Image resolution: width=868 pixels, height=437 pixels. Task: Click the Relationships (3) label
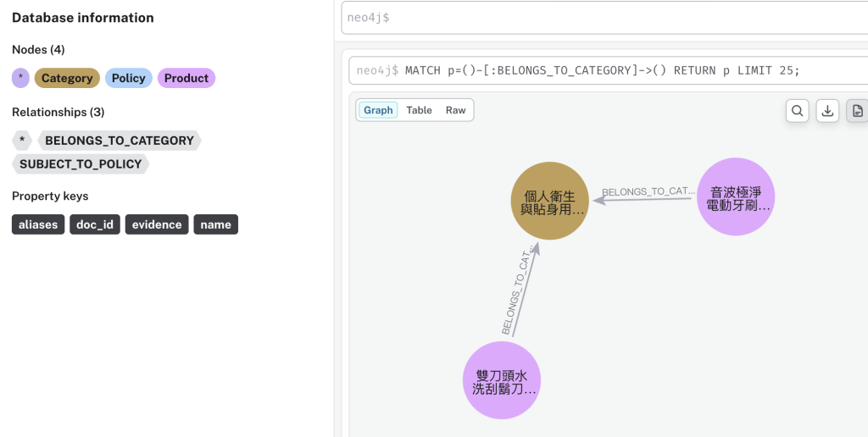tap(58, 113)
